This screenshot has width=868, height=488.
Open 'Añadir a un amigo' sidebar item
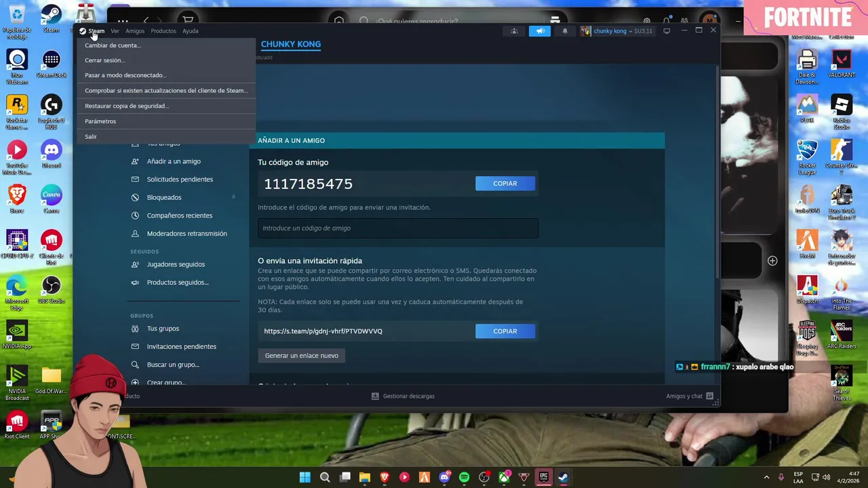[174, 161]
